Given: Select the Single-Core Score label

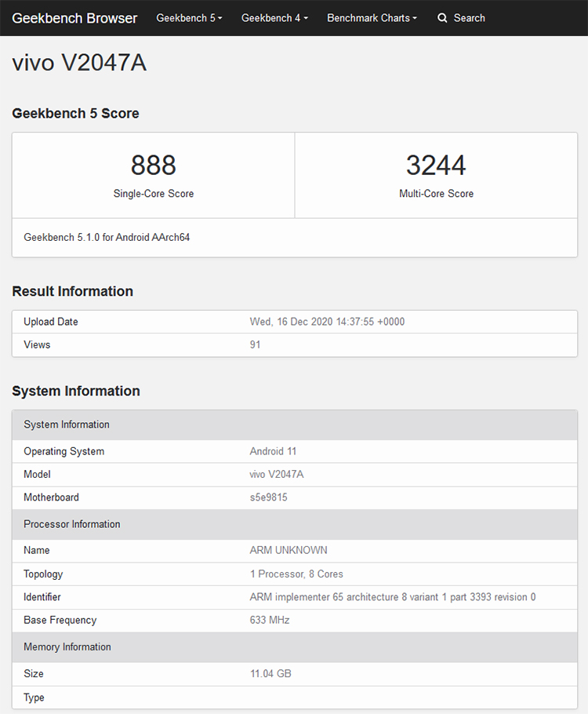Looking at the screenshot, I should [x=154, y=194].
